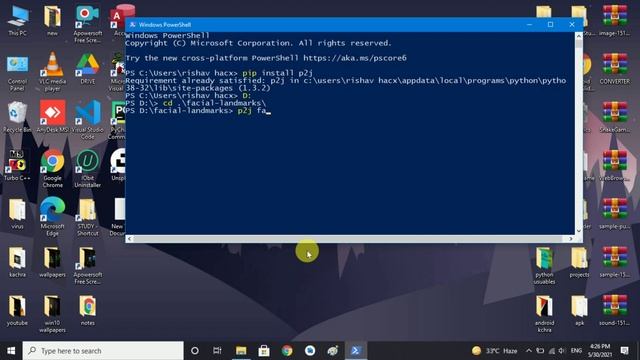Open the STUDY - Shortcut folder

pyautogui.click(x=88, y=216)
